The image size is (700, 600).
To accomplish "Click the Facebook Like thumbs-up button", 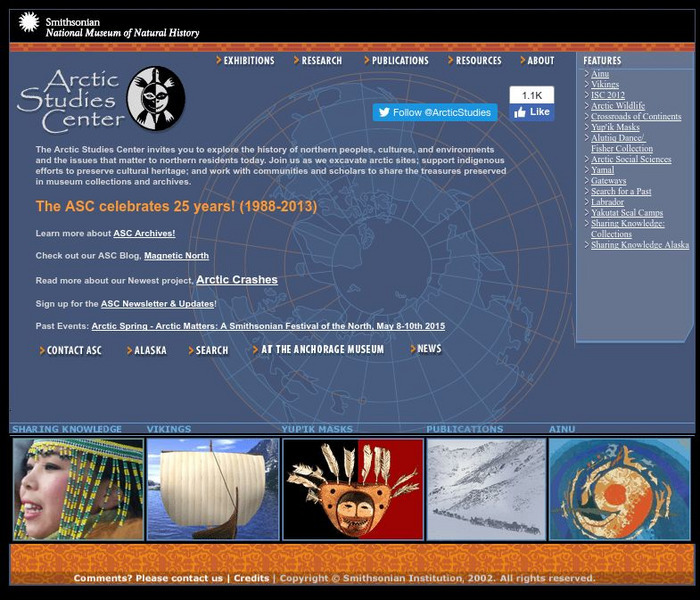I will [x=532, y=112].
